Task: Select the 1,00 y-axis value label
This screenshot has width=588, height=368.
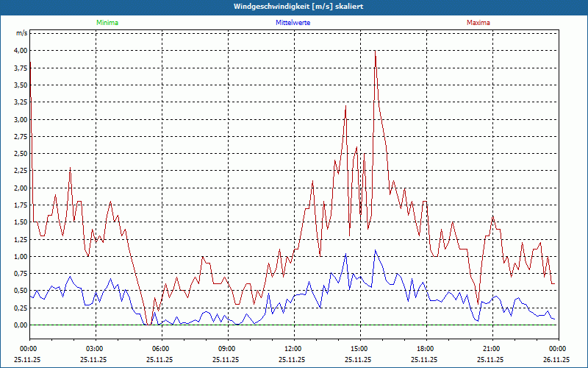Action: pos(20,257)
